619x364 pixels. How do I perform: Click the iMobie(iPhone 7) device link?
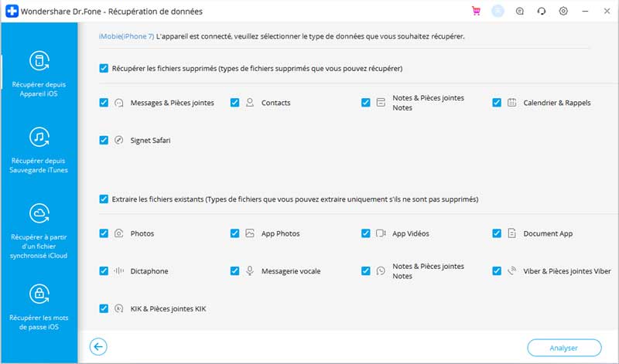point(126,36)
